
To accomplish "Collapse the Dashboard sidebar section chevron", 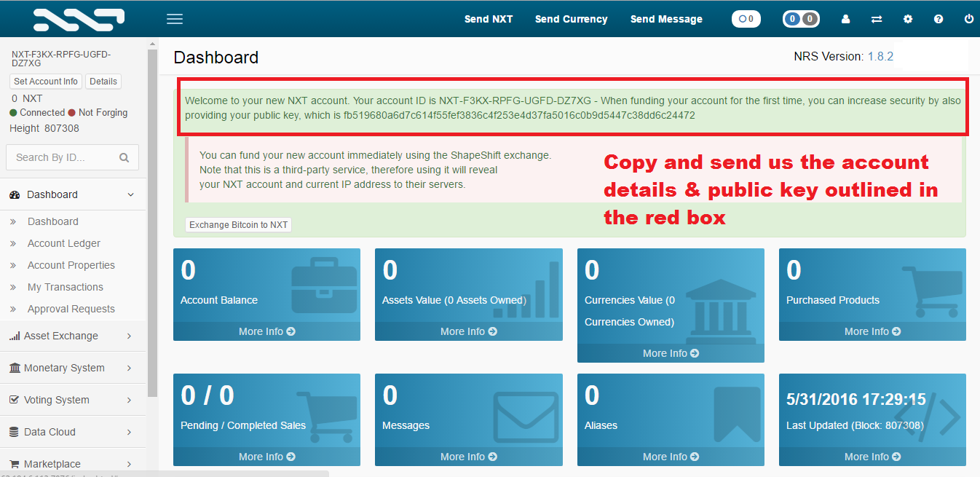I will [130, 194].
